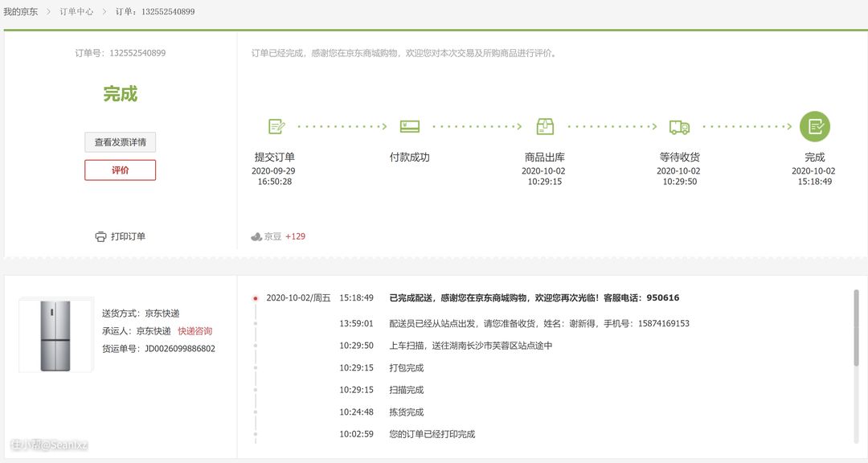This screenshot has width=868, height=463.
Task: Click the red dot on latest tracking entry
Action: click(x=256, y=298)
